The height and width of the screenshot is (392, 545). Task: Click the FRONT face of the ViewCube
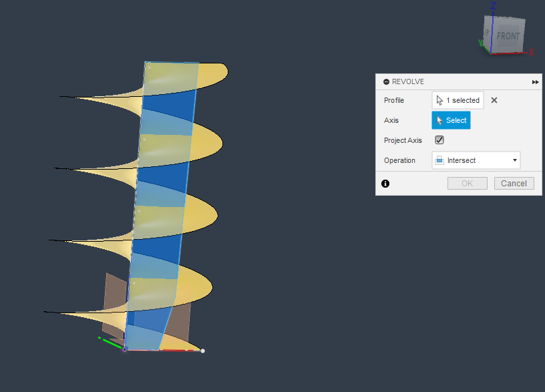point(508,36)
